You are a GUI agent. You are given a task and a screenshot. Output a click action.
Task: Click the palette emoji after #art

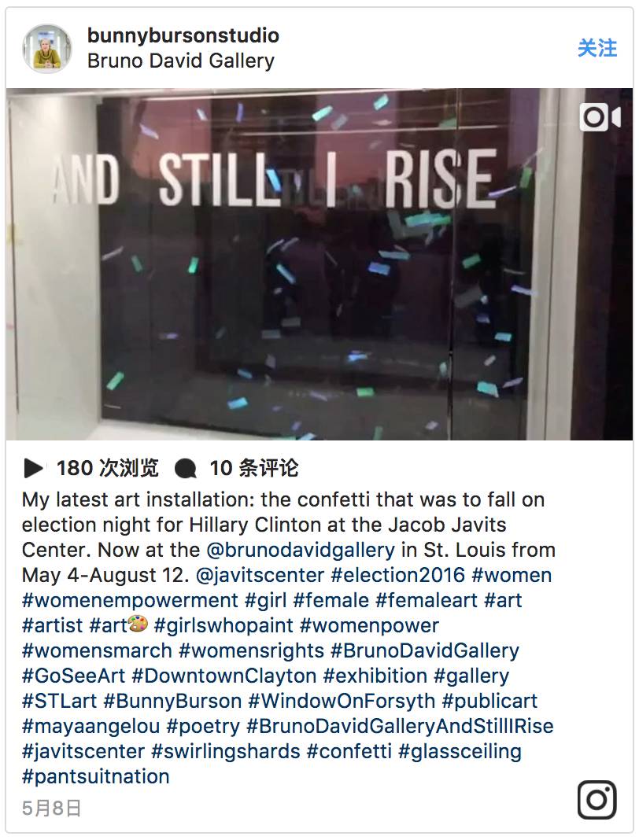(138, 624)
